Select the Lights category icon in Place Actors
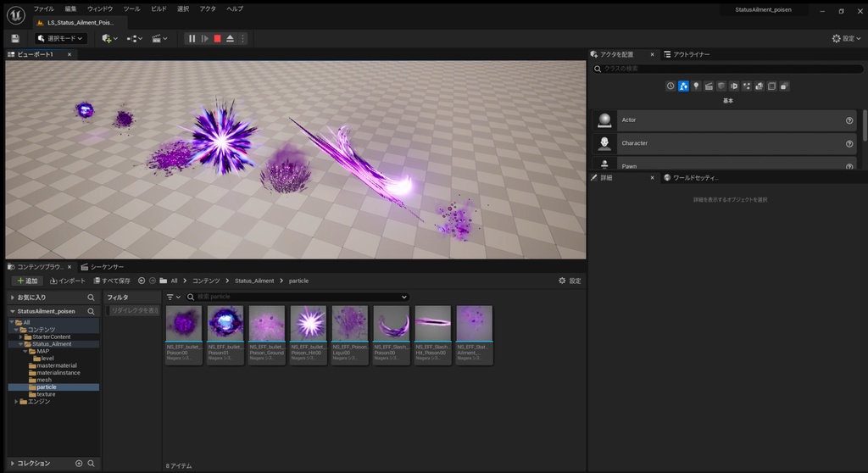868x473 pixels. coord(696,86)
